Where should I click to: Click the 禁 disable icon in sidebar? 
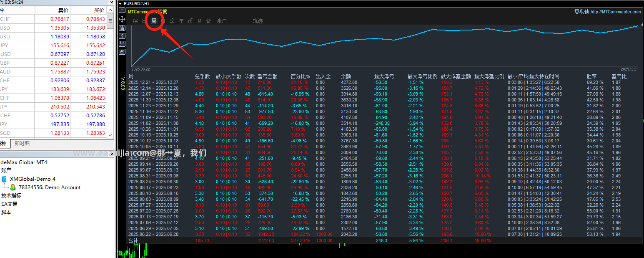122,44
